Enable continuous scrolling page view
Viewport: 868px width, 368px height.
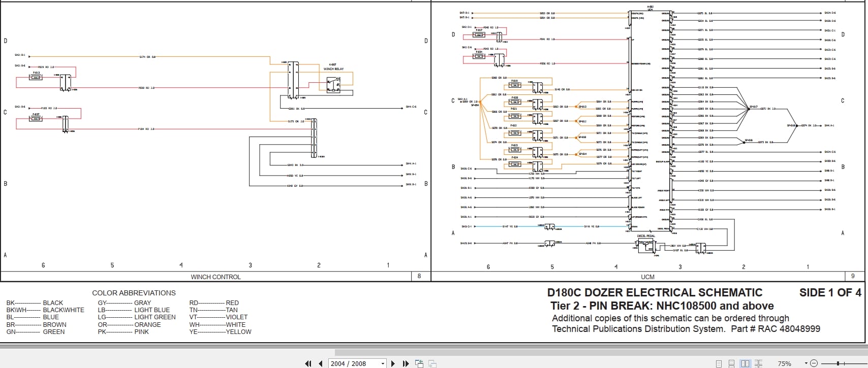[x=732, y=363]
